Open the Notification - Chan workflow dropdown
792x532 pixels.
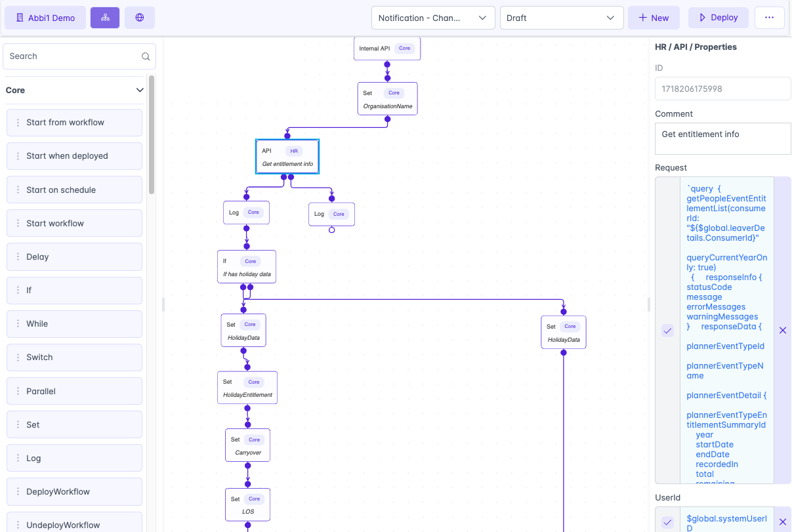click(x=433, y=18)
